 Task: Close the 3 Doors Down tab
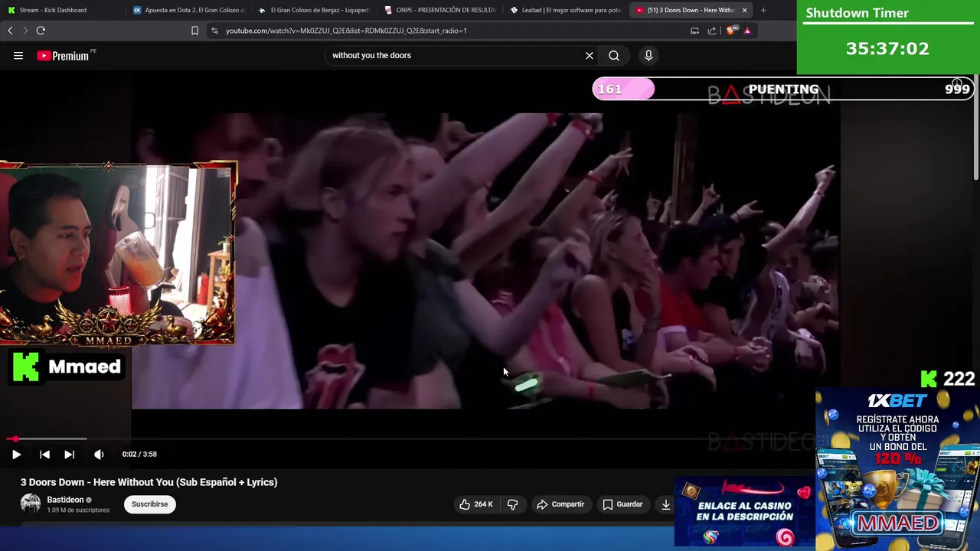pyautogui.click(x=744, y=10)
